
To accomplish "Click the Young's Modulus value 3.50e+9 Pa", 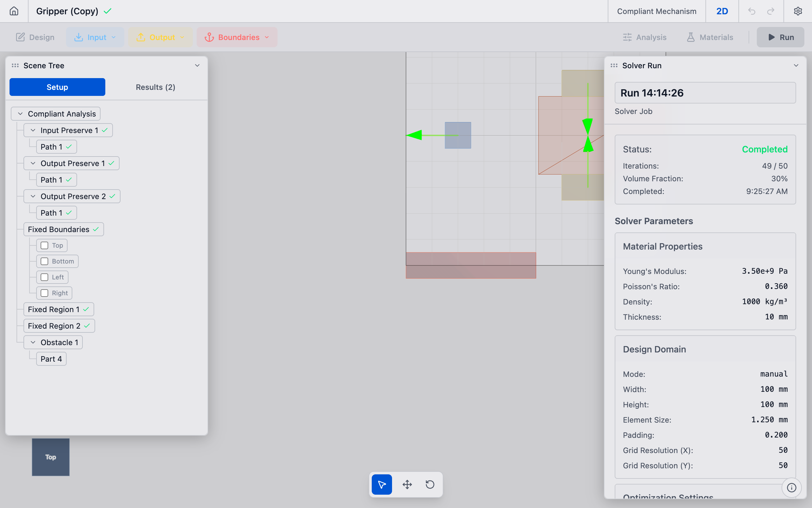I will point(764,271).
